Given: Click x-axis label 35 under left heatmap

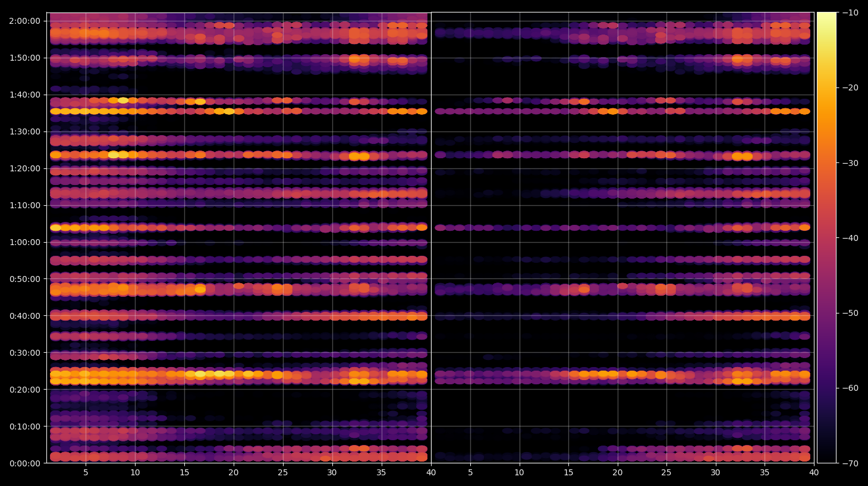Looking at the screenshot, I should pyautogui.click(x=381, y=472).
